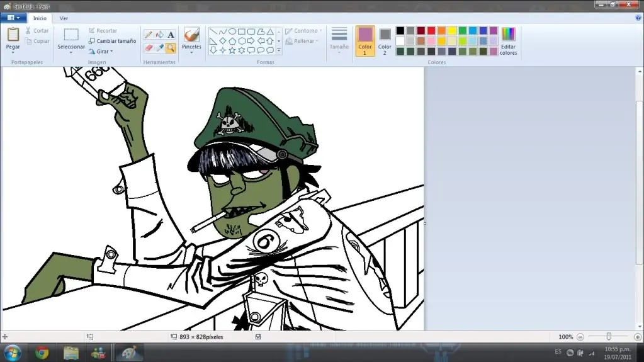This screenshot has height=362, width=644.
Task: Choose the hexagon shape
Action: point(242,41)
